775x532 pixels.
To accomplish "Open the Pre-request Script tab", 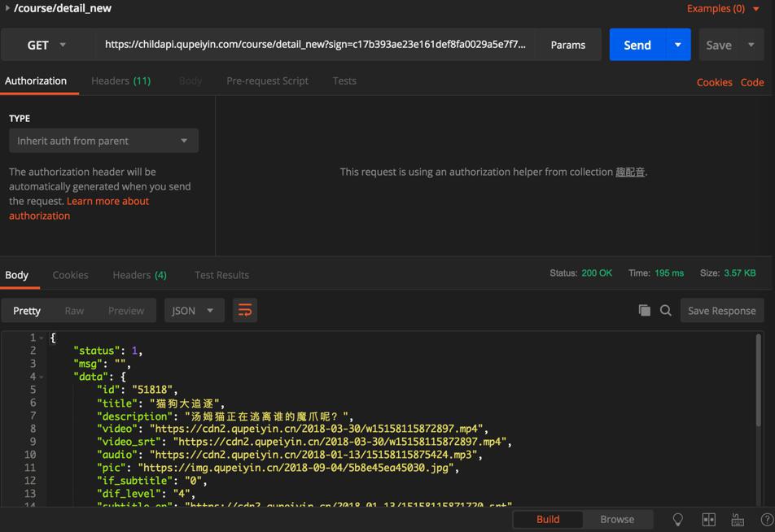I will [267, 81].
